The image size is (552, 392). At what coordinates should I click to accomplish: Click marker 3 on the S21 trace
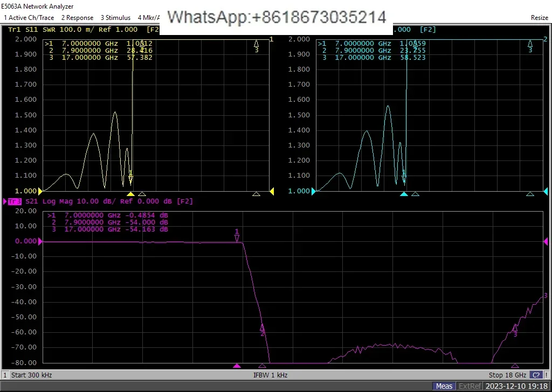(x=515, y=328)
